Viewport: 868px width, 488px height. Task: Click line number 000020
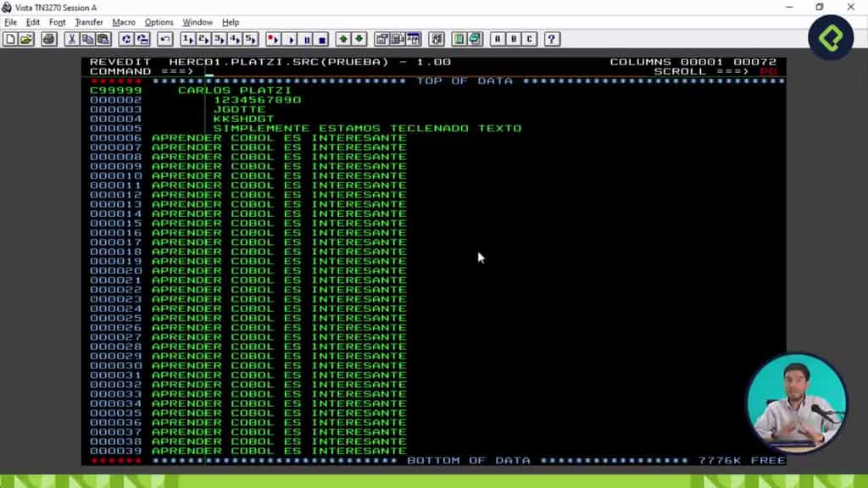pos(115,270)
